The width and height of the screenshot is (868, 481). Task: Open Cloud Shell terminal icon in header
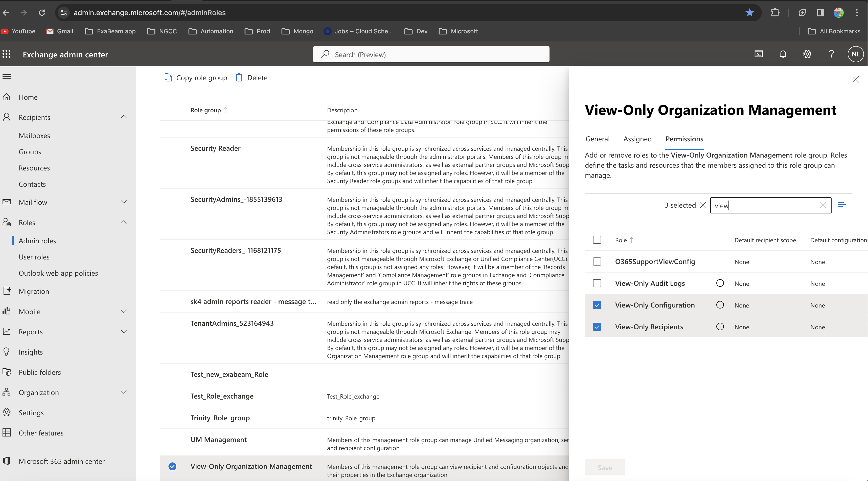tap(759, 54)
